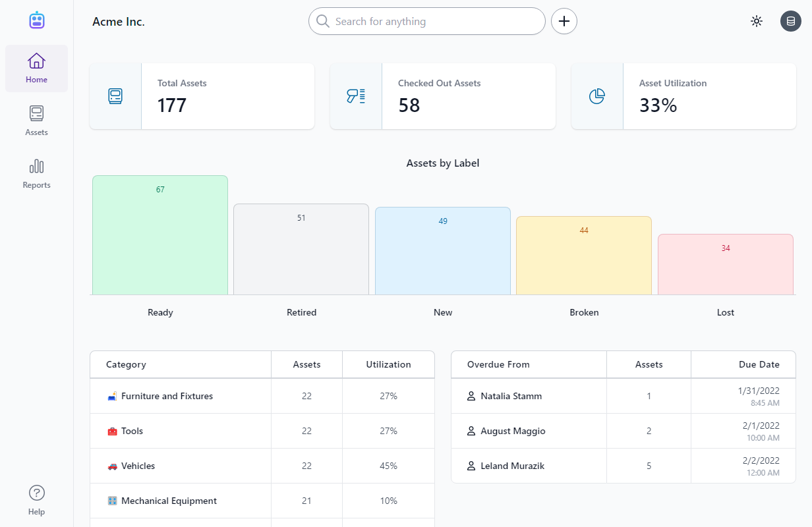Click the Lost bar in the chart
This screenshot has height=527, width=812.
point(725,263)
